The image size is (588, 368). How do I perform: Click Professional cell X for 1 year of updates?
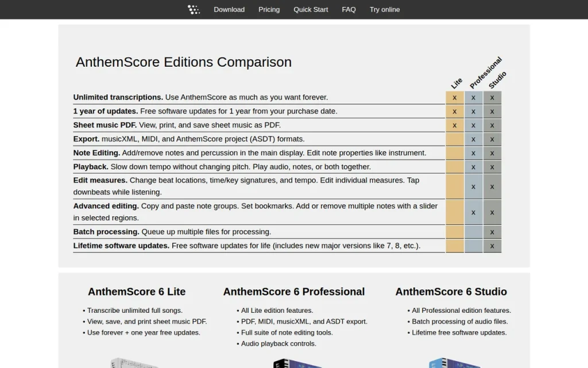tap(473, 112)
